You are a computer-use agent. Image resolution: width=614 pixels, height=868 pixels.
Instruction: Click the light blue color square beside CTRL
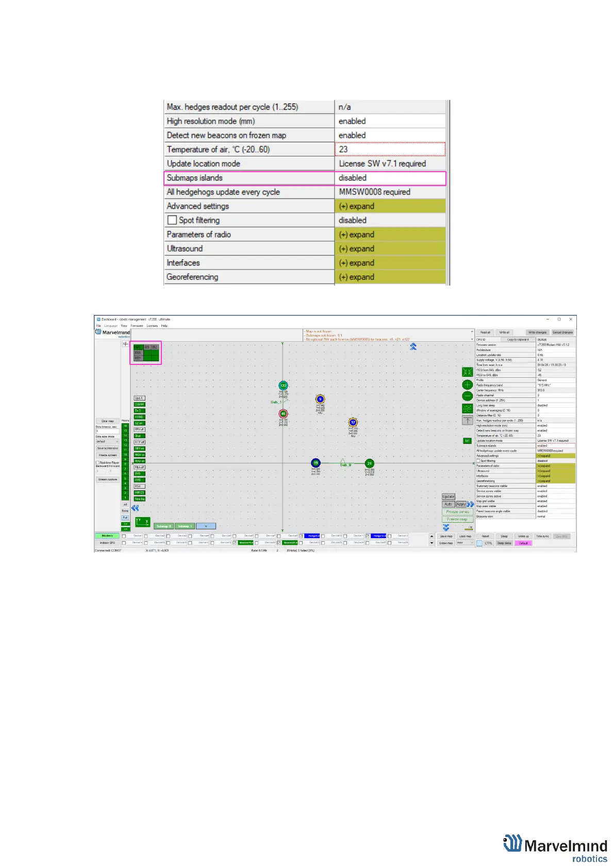479,543
